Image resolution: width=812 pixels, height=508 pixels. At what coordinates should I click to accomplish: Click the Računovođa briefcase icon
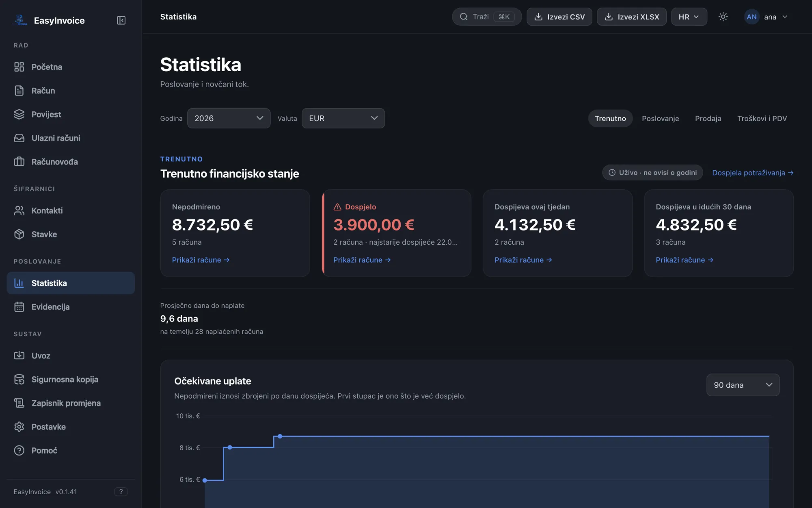pyautogui.click(x=19, y=161)
